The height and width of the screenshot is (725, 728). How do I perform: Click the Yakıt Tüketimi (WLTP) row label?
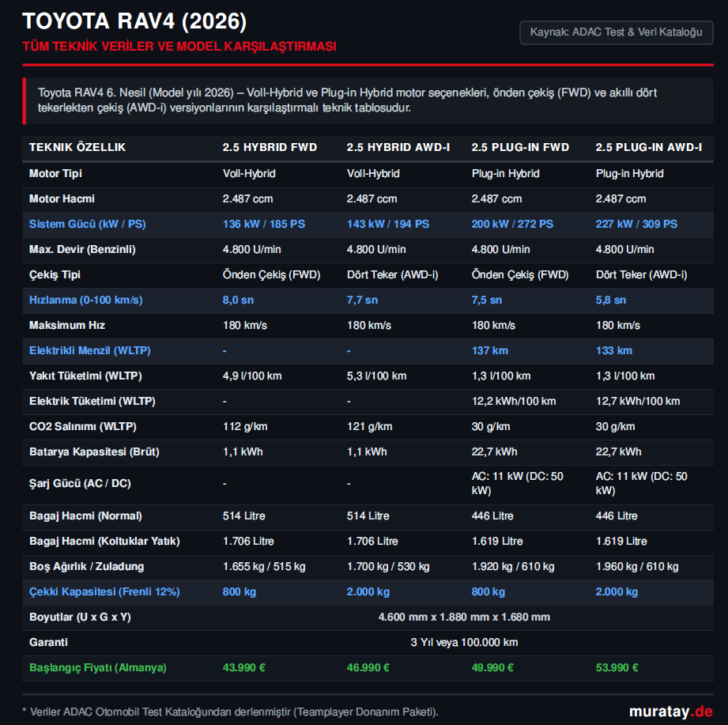click(85, 376)
